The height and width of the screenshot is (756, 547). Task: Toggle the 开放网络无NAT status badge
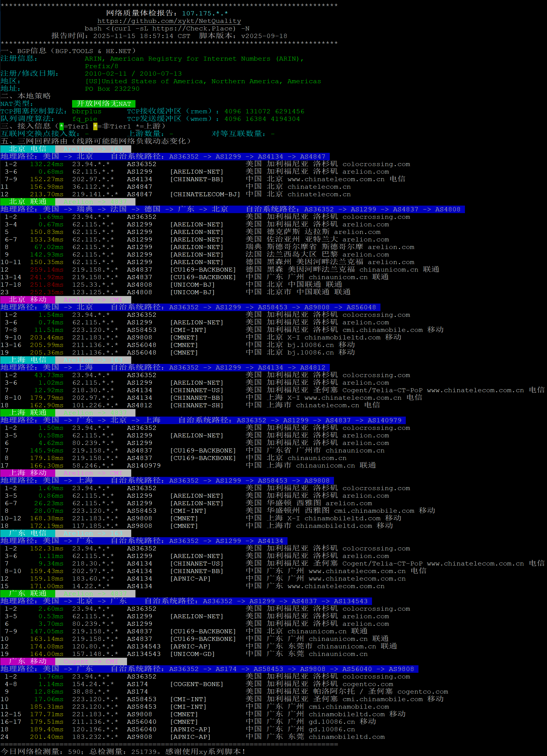pyautogui.click(x=103, y=104)
